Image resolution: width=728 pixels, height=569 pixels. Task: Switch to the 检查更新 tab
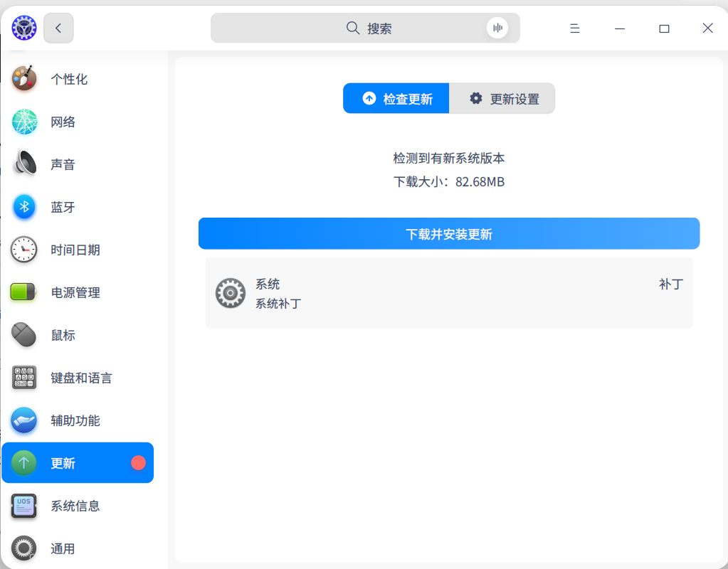(396, 98)
